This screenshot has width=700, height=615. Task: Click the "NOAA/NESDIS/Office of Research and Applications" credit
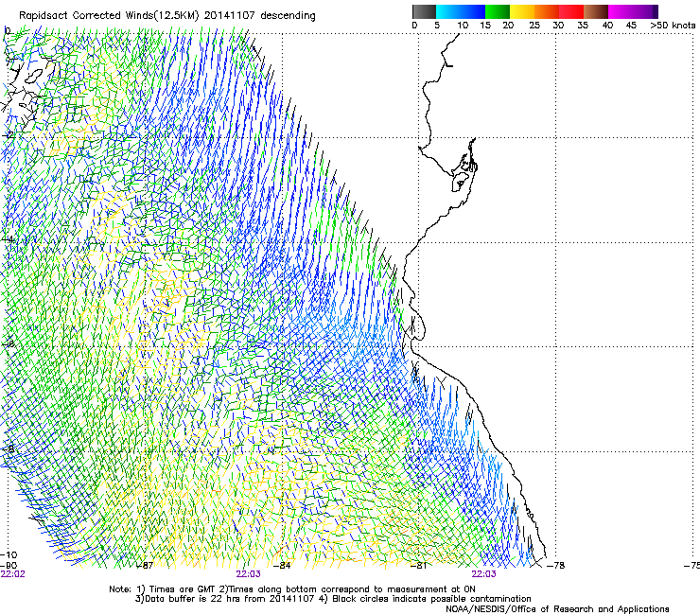click(x=557, y=609)
